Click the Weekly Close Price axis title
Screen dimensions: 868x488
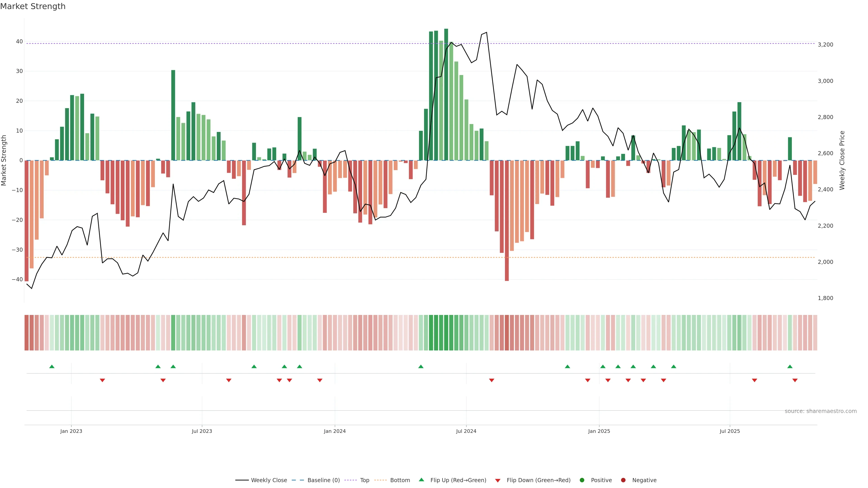842,160
